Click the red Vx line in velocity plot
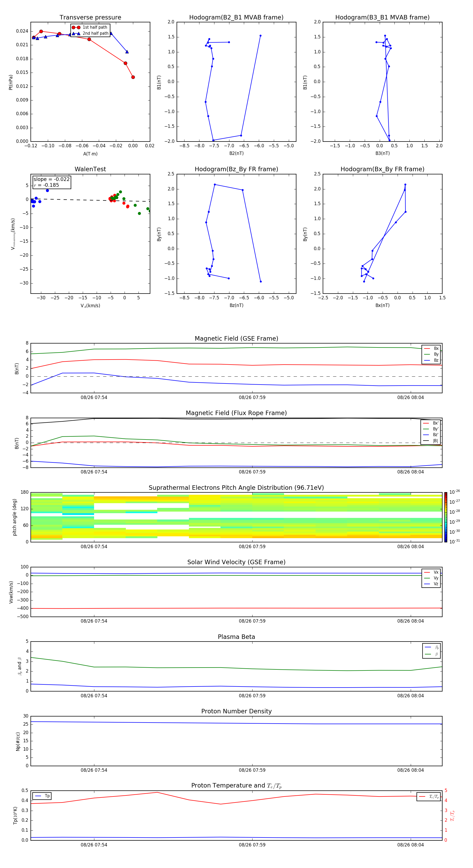 (x=236, y=608)
